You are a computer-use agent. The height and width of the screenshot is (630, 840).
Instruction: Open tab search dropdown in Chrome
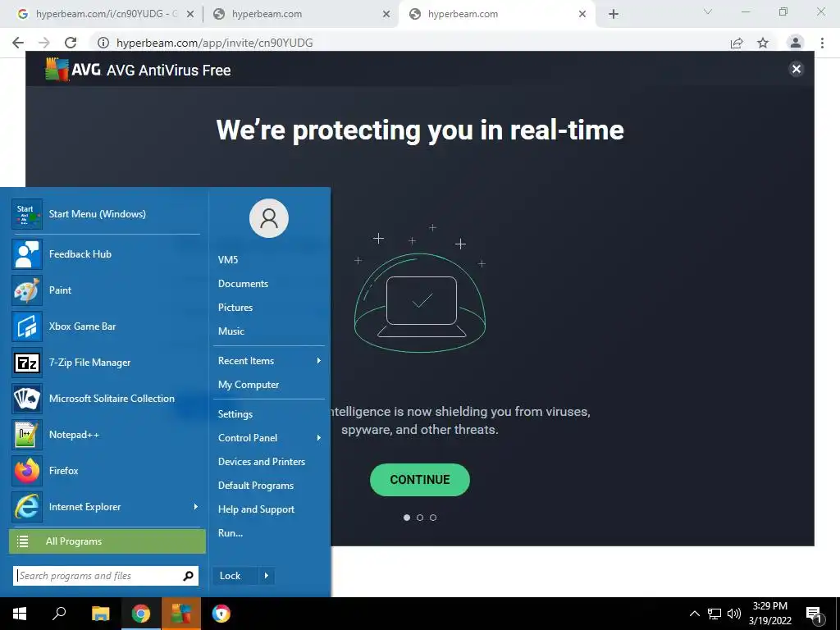[x=708, y=11]
